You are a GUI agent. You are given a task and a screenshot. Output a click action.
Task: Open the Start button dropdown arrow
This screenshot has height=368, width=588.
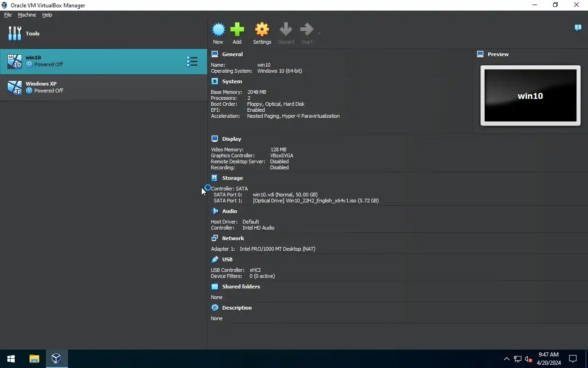point(319,33)
